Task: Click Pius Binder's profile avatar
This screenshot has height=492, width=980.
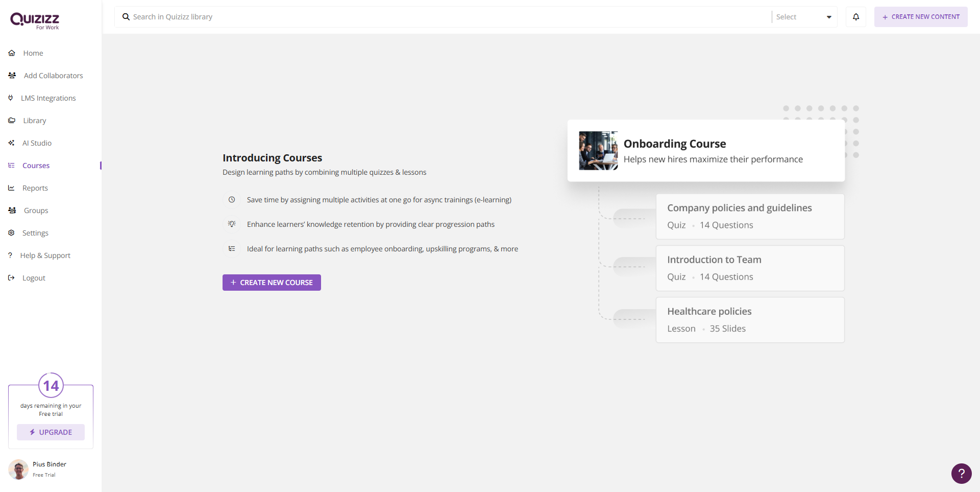Action: [18, 469]
